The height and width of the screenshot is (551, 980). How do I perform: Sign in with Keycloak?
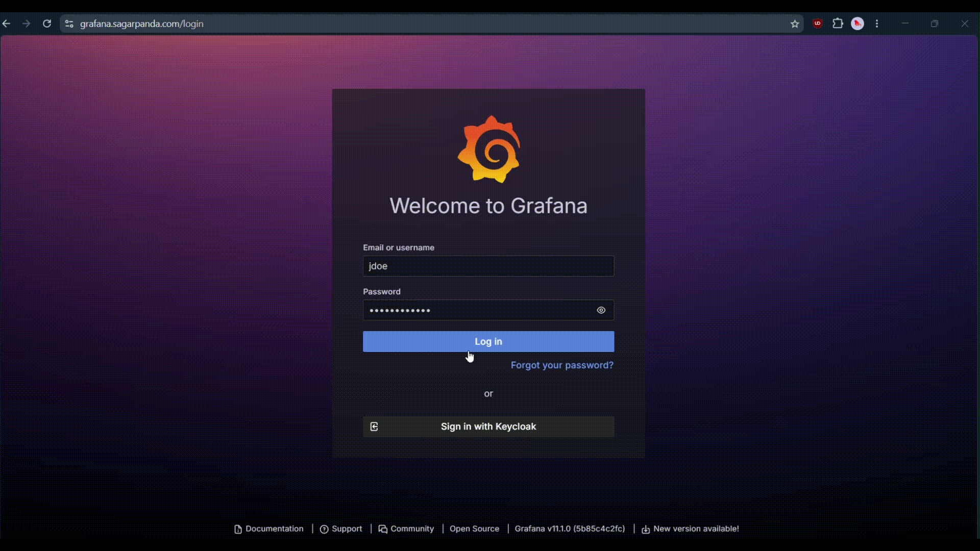pyautogui.click(x=488, y=427)
